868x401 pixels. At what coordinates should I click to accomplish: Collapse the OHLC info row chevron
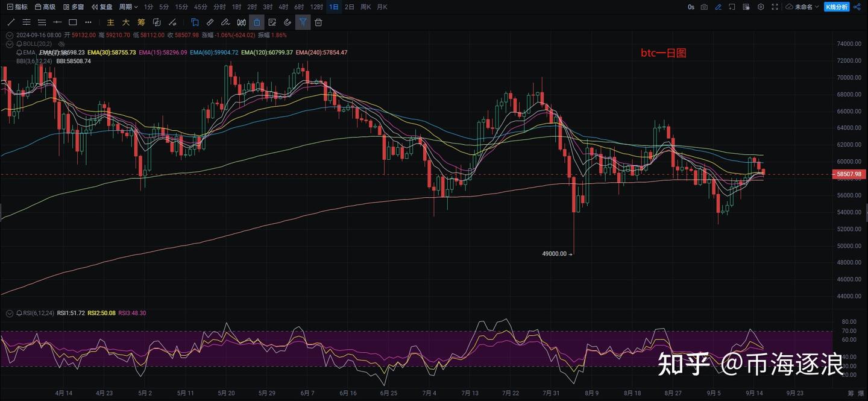(x=9, y=35)
